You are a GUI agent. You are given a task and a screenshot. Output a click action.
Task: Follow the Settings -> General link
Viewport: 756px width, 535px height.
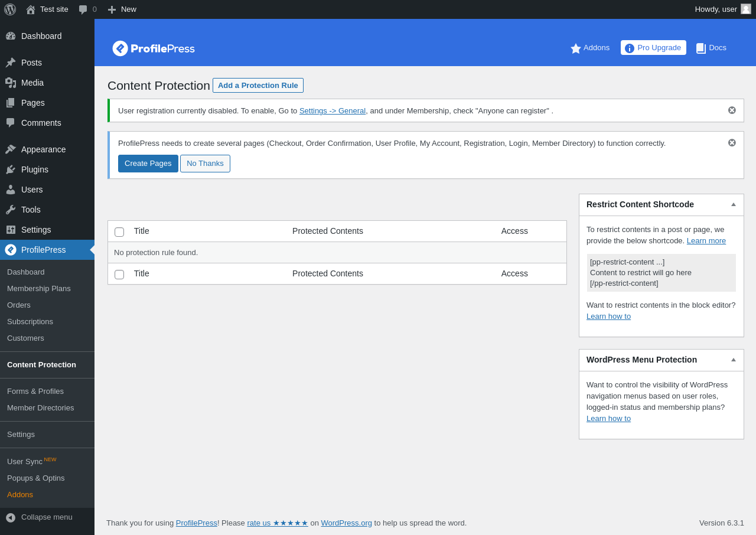coord(333,110)
